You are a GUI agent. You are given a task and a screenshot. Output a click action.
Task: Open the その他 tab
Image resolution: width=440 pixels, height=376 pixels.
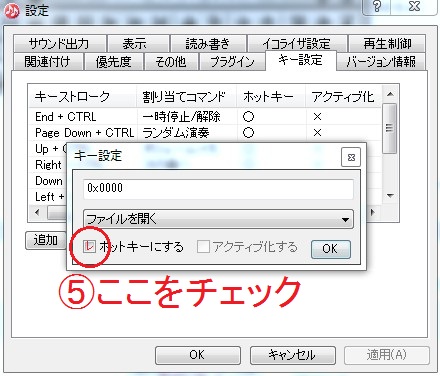click(x=171, y=62)
